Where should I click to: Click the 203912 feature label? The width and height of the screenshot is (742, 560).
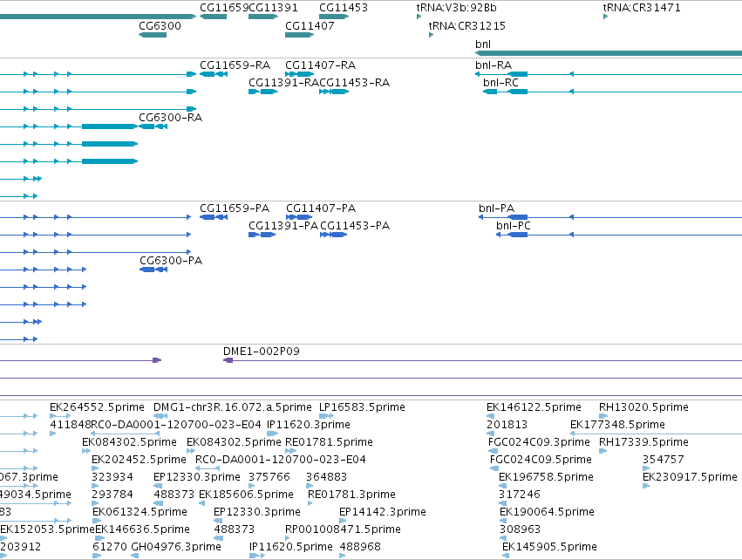click(x=20, y=547)
